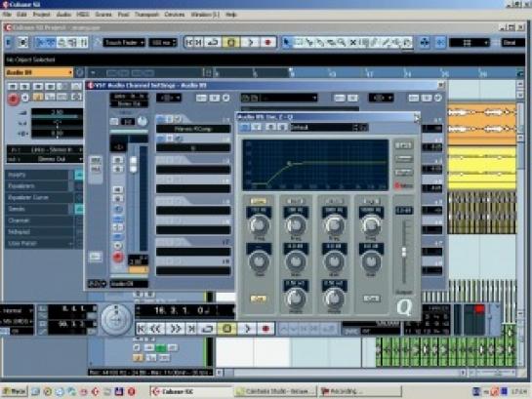The image size is (532, 399).
Task: Open the Devices menu
Action: [x=175, y=15]
